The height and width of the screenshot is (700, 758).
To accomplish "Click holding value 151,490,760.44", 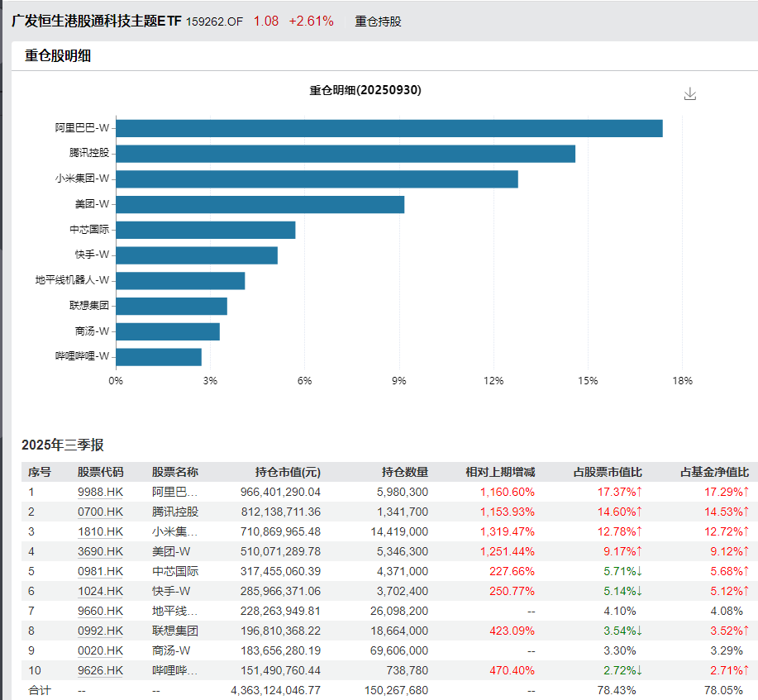I will coord(280,670).
